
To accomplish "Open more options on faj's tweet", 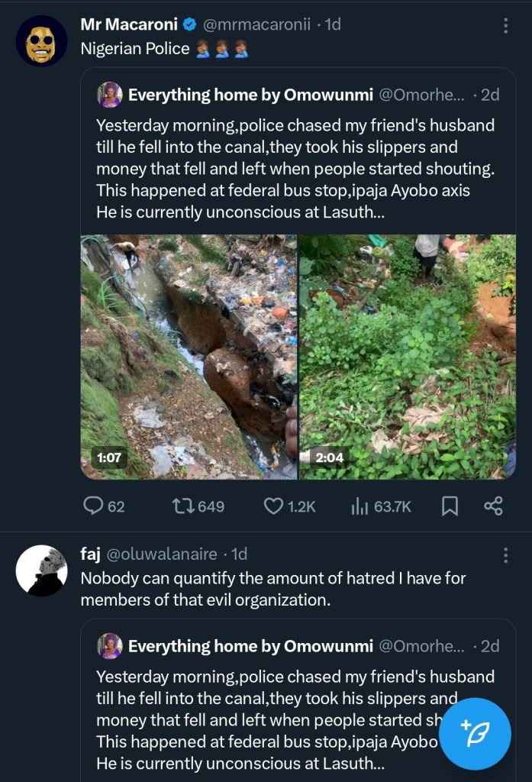I will click(505, 555).
